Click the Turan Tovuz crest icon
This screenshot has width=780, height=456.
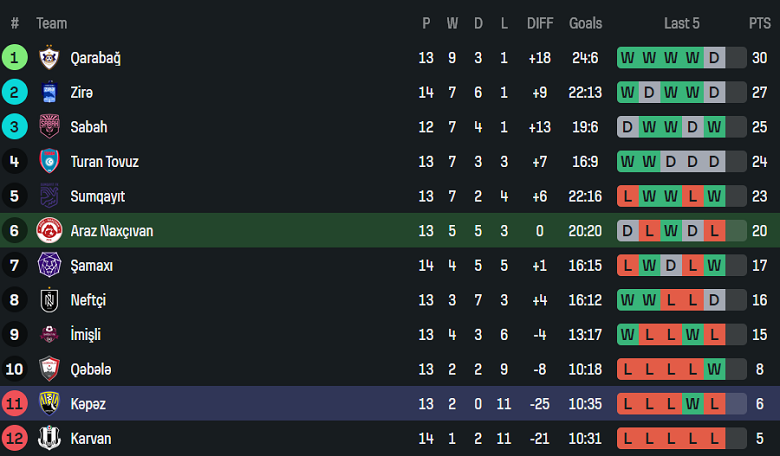click(49, 162)
